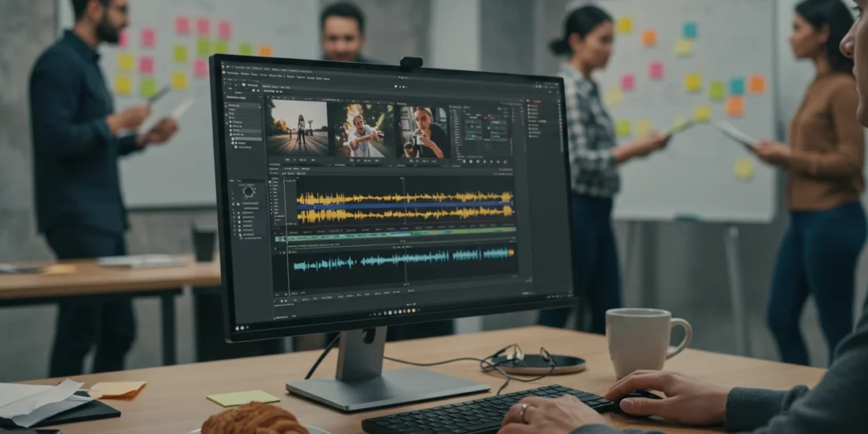
Task: Click the upper yellow audio waveform
Action: pyautogui.click(x=405, y=197)
